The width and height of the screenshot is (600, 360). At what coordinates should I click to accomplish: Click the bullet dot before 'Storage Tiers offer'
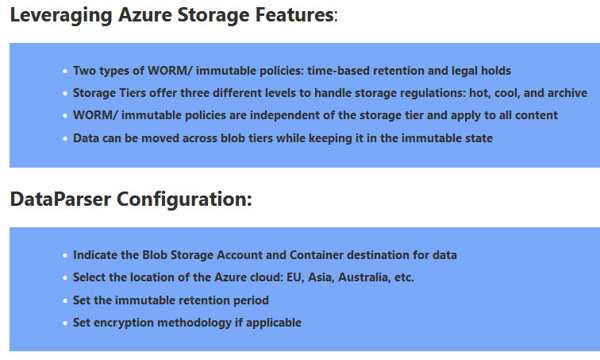(65, 93)
